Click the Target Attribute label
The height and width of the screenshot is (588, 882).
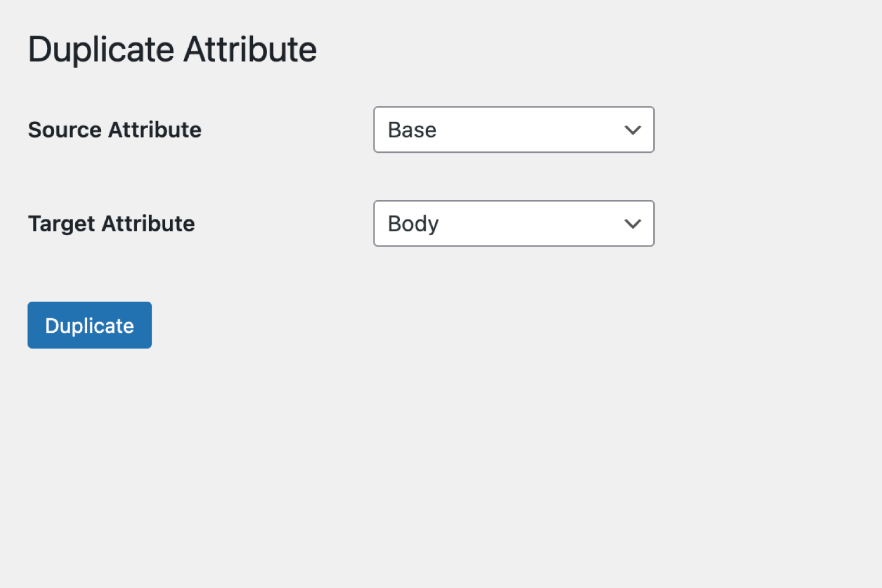tap(112, 224)
